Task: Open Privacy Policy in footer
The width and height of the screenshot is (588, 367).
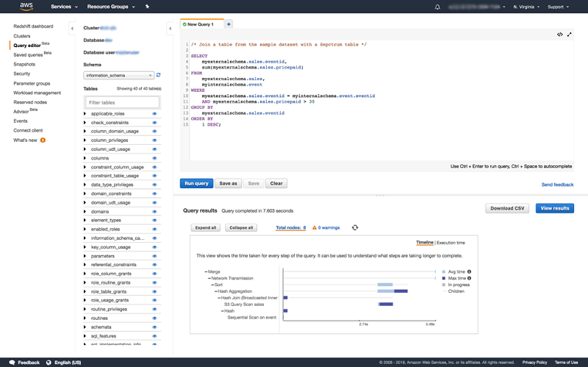Action: pyautogui.click(x=534, y=363)
